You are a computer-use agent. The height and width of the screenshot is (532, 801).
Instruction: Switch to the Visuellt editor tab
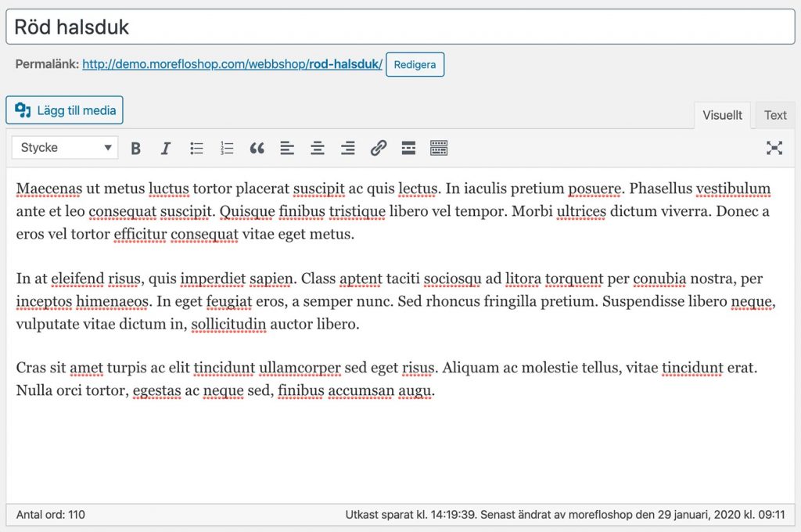[722, 115]
